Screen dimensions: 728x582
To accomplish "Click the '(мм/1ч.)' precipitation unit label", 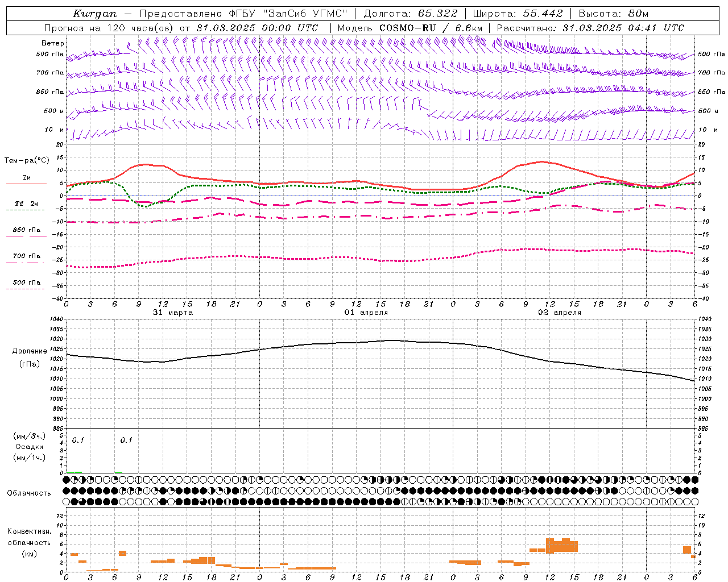I will [x=30, y=458].
